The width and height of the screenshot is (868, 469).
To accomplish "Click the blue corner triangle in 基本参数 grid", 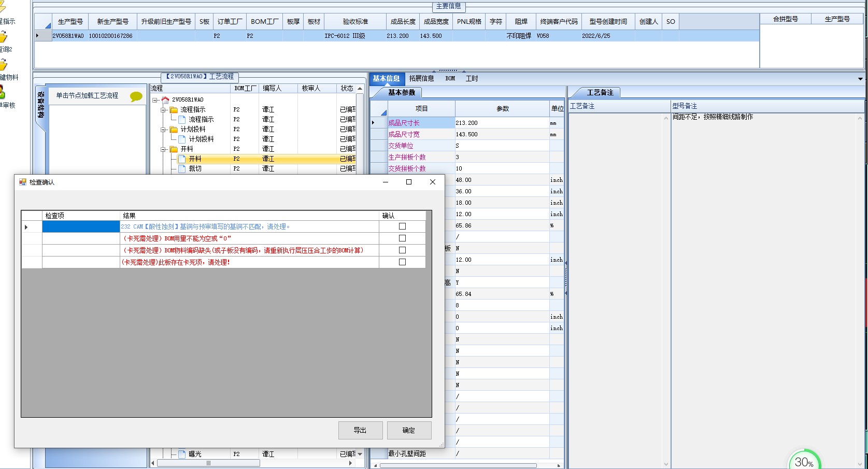I will tap(384, 112).
